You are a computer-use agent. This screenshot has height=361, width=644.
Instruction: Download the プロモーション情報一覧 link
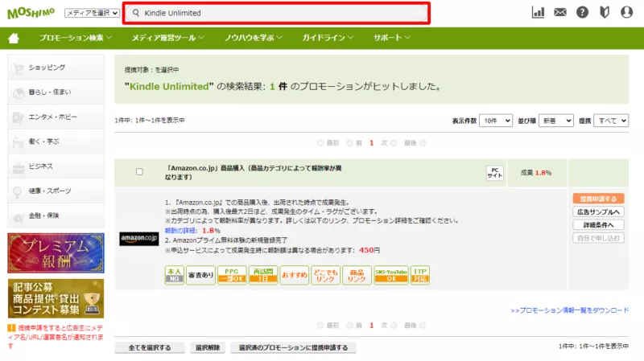pos(570,310)
